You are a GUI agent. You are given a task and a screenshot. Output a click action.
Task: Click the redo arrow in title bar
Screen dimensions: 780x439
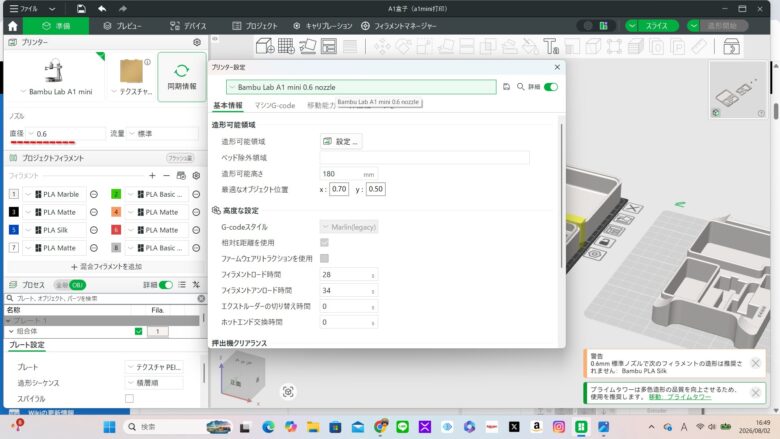pos(122,9)
